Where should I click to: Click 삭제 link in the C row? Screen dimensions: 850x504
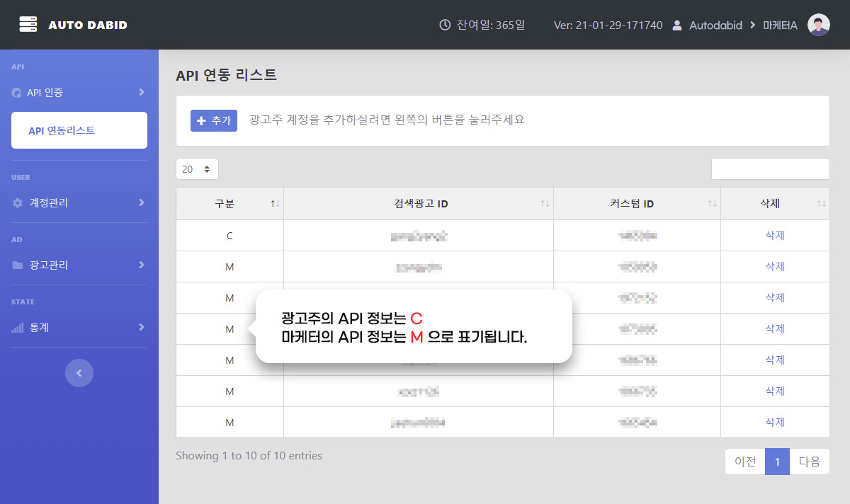[x=775, y=236]
